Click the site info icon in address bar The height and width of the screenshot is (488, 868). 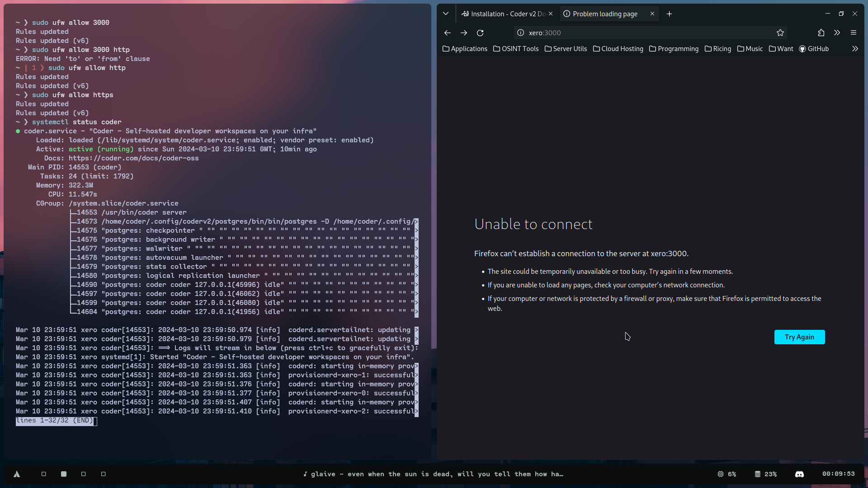coord(520,33)
